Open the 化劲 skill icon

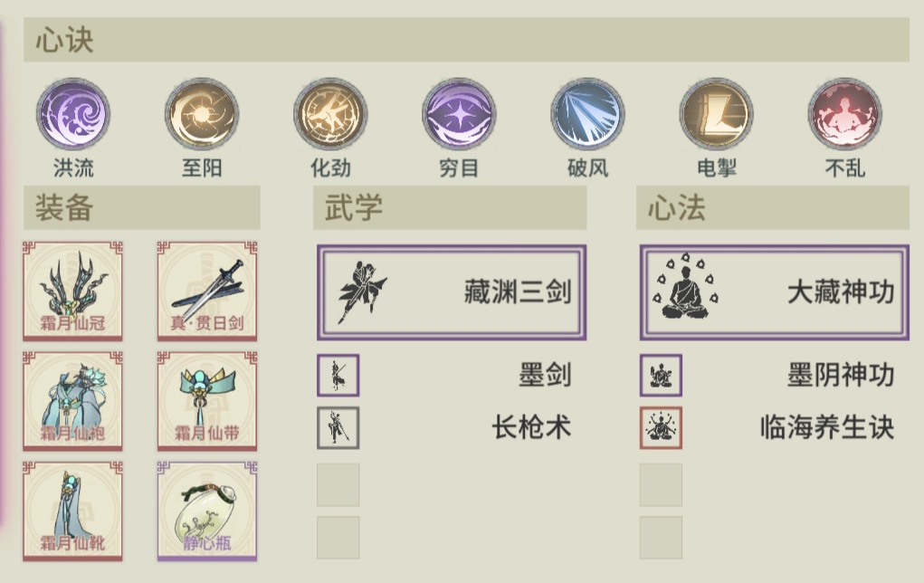(x=330, y=114)
